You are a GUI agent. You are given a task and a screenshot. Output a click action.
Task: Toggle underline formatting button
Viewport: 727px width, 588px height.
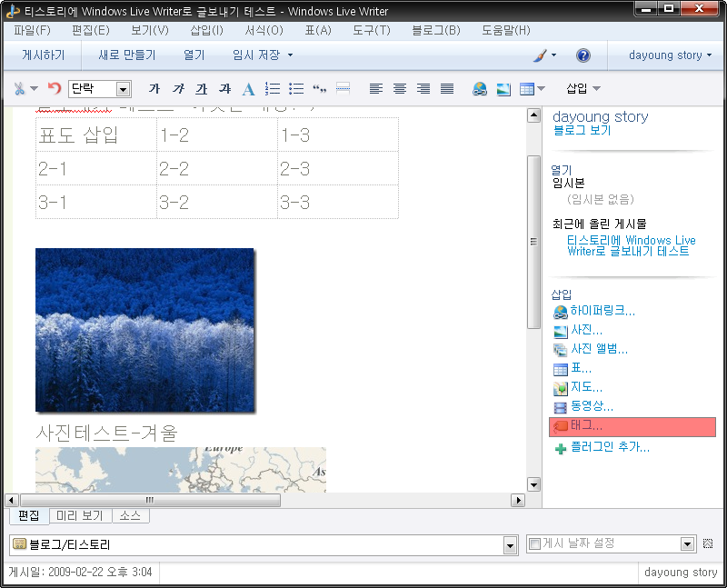click(201, 88)
